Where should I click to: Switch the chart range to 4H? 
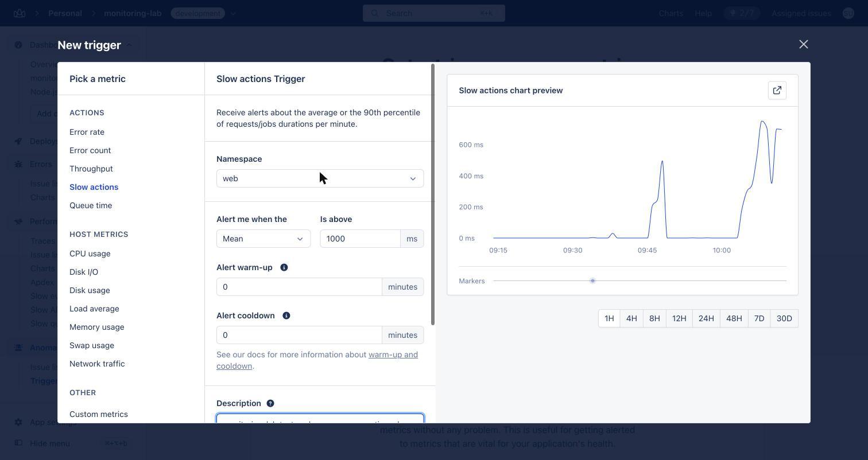click(x=631, y=318)
